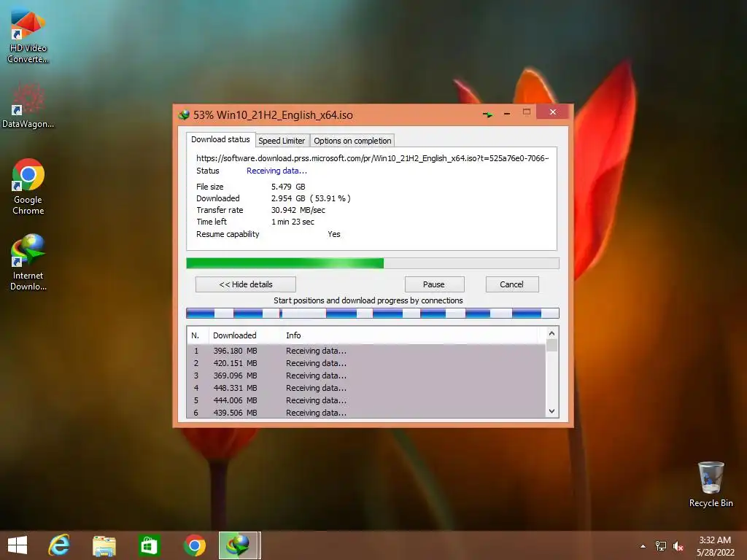Image resolution: width=747 pixels, height=560 pixels.
Task: Launch Google Chrome desktop icon
Action: 28,187
